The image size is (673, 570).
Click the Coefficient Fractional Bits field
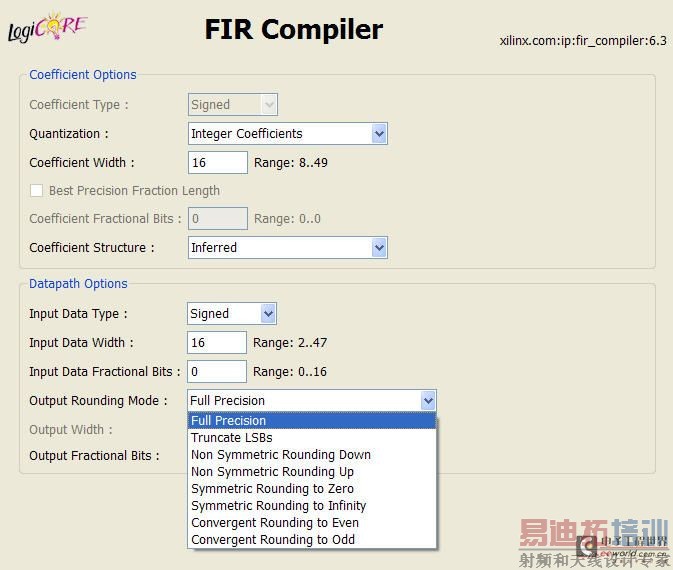tap(218, 218)
